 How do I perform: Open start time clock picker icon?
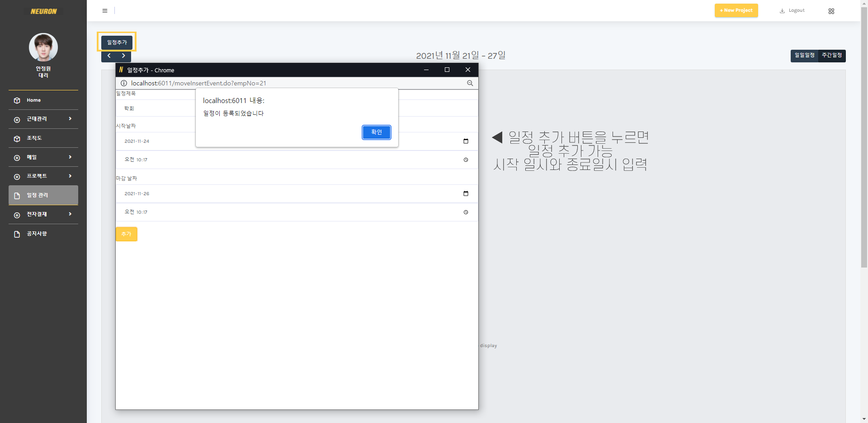point(466,160)
